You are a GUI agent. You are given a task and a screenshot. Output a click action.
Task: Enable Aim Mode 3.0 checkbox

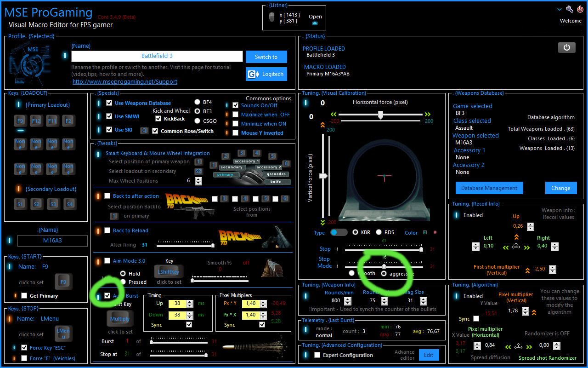[107, 261]
